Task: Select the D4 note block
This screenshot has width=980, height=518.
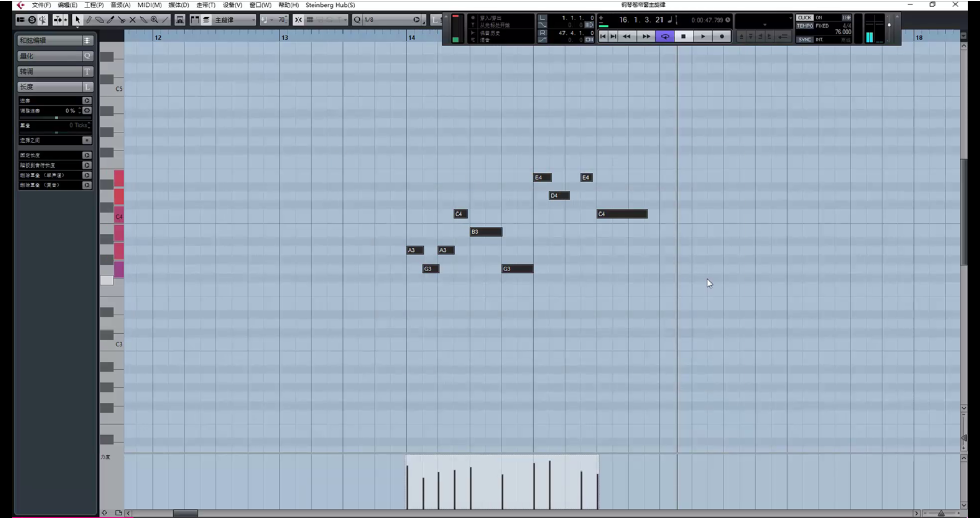Action: (559, 195)
